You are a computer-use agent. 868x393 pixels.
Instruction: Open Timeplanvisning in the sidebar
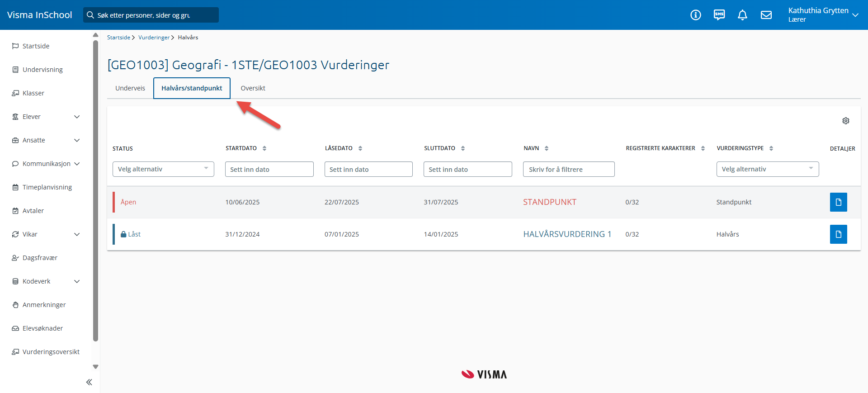tap(47, 187)
